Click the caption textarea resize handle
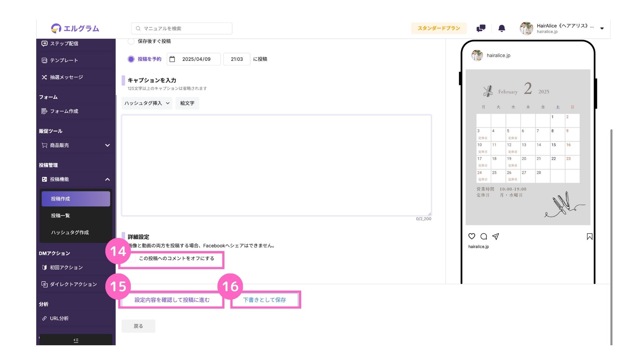 [429, 214]
